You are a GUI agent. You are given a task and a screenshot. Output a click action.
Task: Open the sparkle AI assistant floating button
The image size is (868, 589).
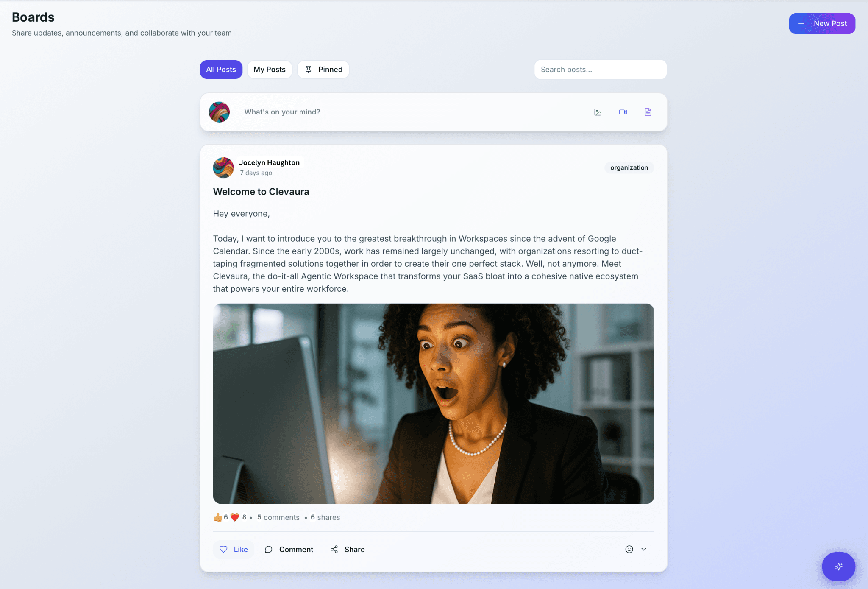pyautogui.click(x=838, y=566)
